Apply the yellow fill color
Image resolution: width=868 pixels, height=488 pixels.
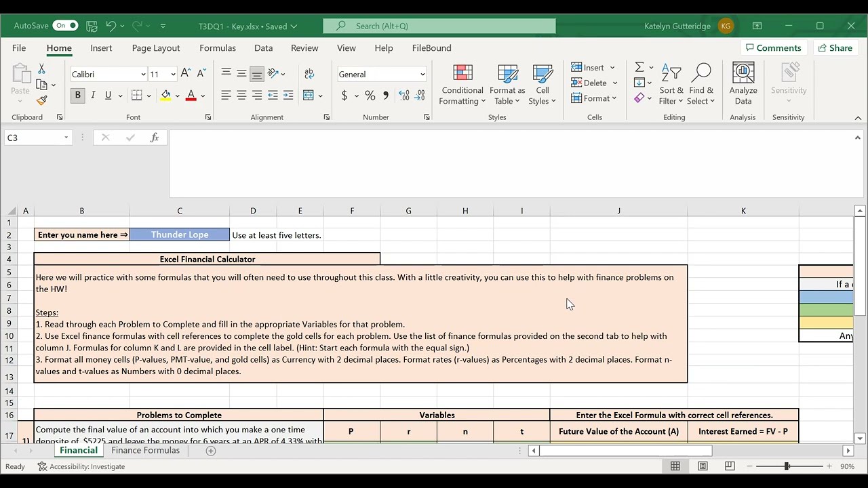tap(165, 96)
